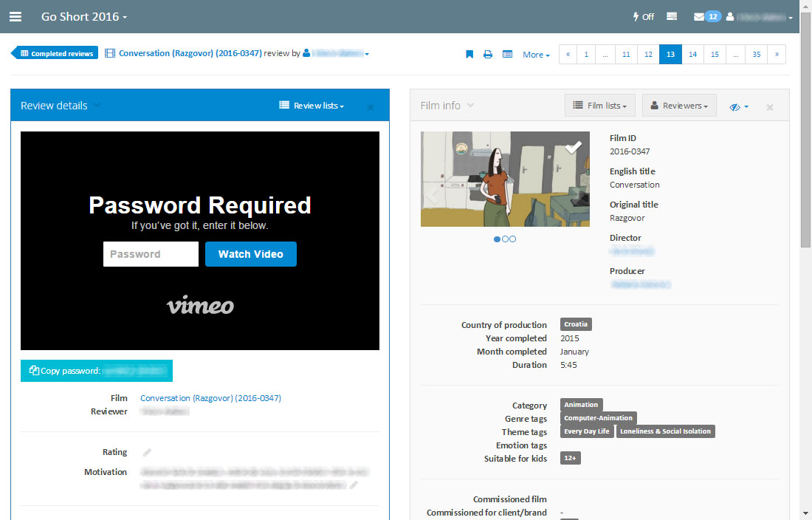Edit the Motivation text pencil icon
This screenshot has width=812, height=520.
click(354, 485)
